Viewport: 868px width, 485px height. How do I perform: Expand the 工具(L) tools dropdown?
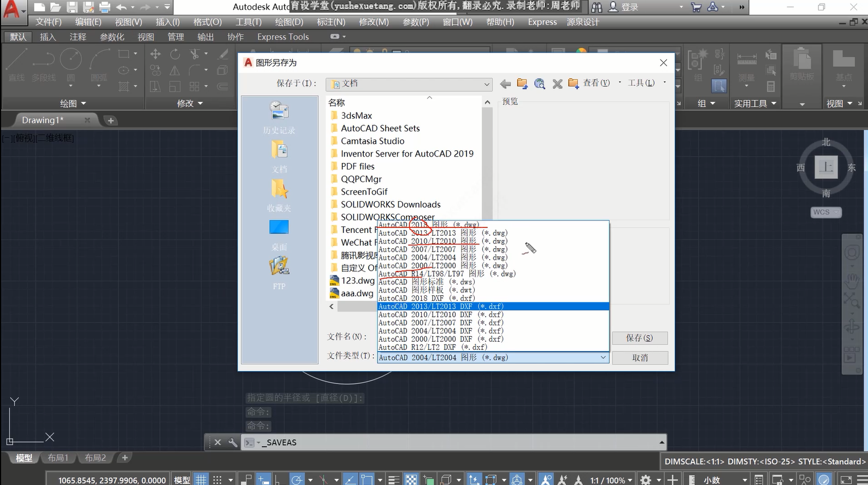646,83
